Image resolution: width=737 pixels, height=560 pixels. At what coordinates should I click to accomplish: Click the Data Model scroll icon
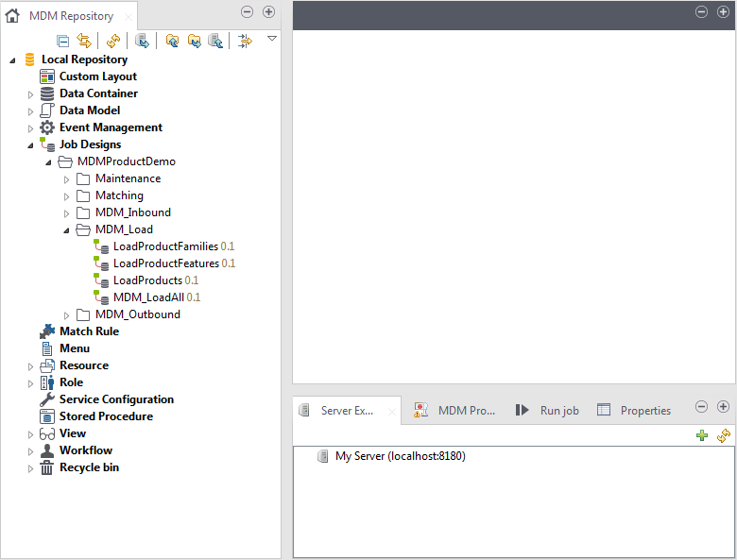click(47, 110)
